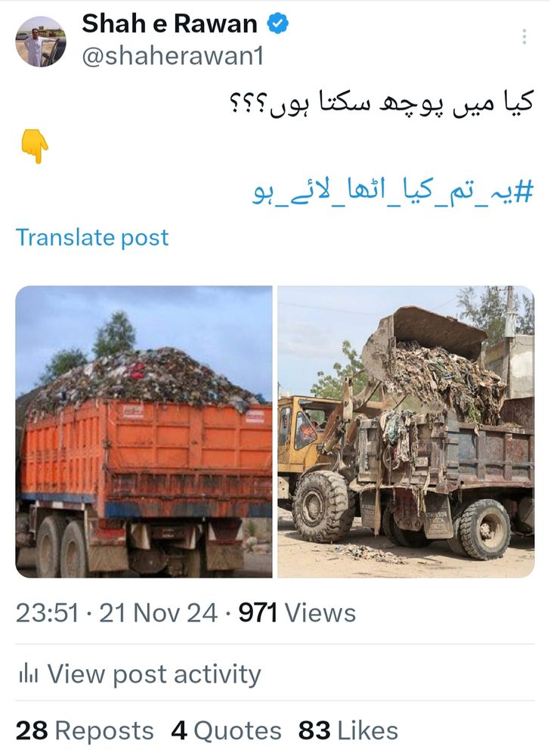The image size is (550, 756).
Task: Open the Shah e Rawan display name
Action: coord(169,23)
